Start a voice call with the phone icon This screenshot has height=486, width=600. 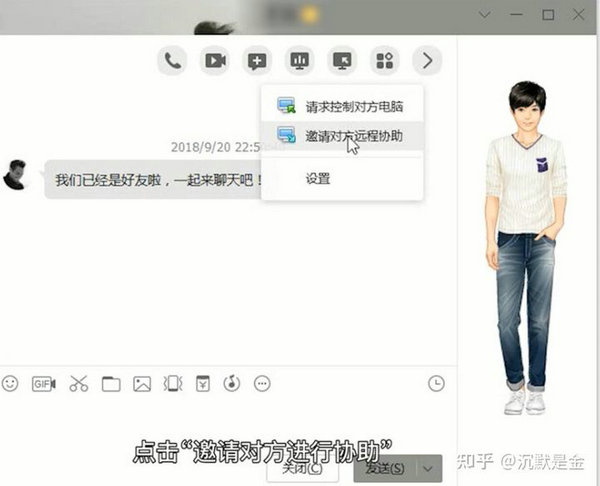click(173, 61)
